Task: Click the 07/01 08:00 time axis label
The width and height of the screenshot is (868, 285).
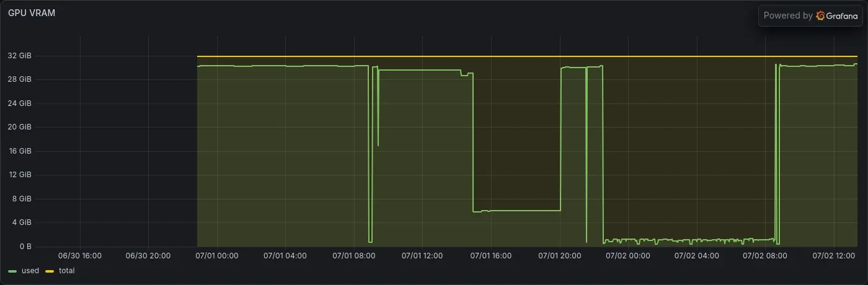Action: tap(354, 255)
